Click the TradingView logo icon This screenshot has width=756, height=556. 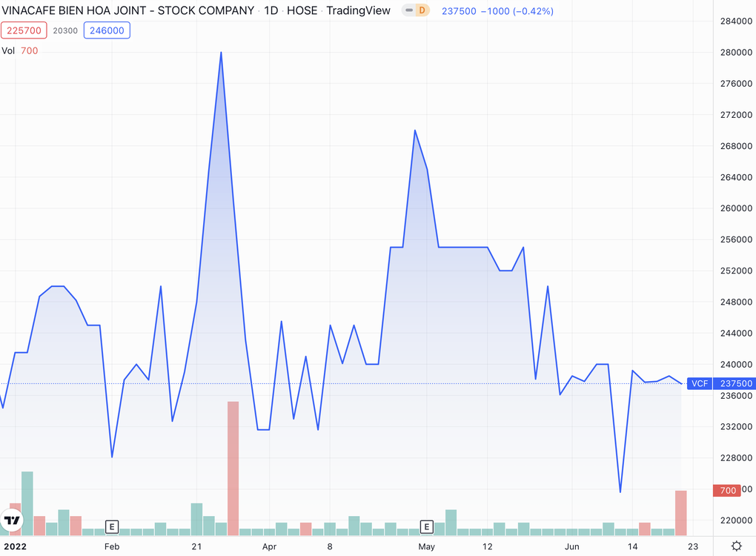pyautogui.click(x=12, y=520)
